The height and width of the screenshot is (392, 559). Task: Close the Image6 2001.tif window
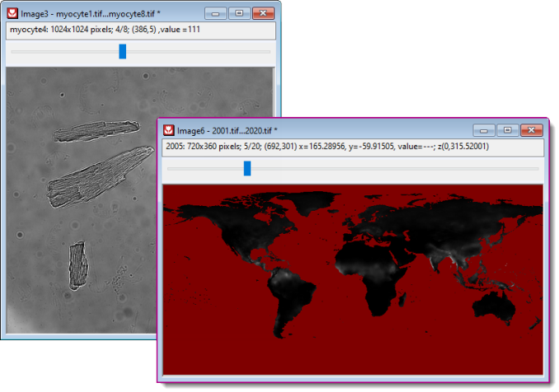pyautogui.click(x=530, y=130)
